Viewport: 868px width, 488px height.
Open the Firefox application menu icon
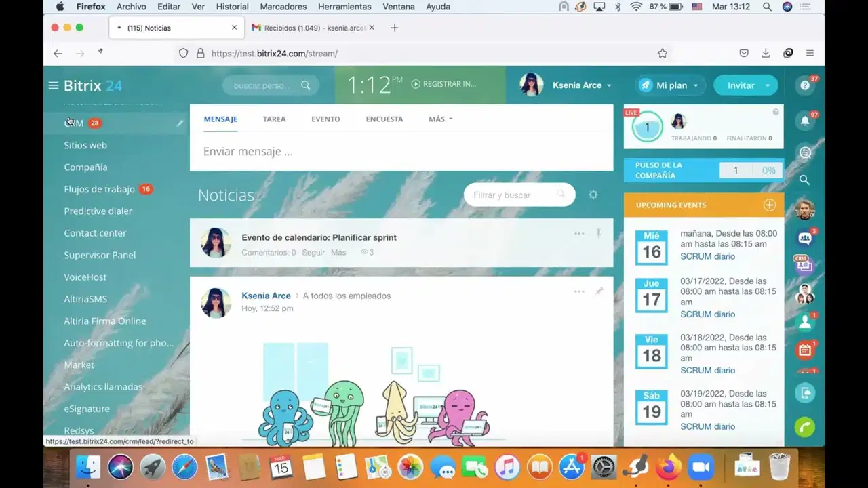(x=810, y=53)
